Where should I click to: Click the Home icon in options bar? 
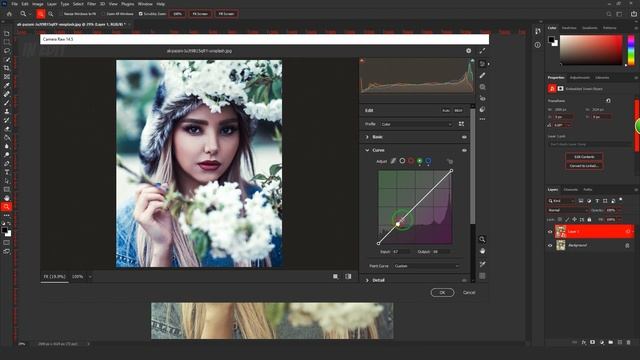point(9,14)
